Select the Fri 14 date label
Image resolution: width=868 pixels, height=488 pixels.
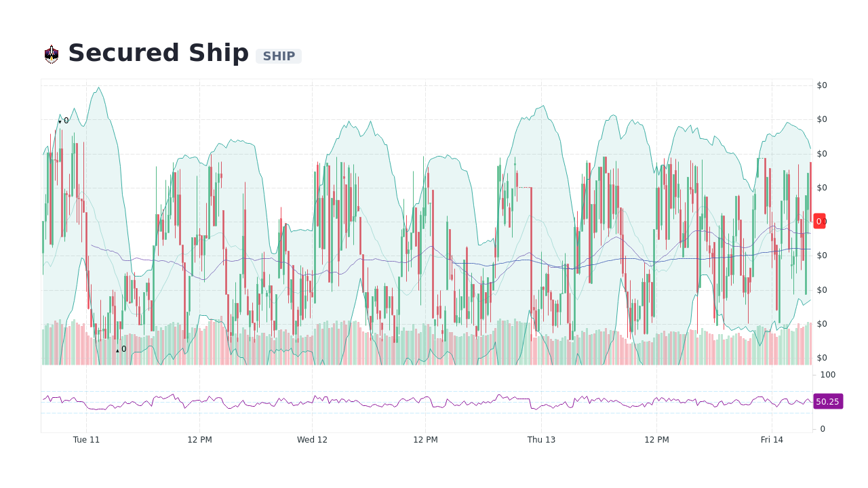[772, 439]
